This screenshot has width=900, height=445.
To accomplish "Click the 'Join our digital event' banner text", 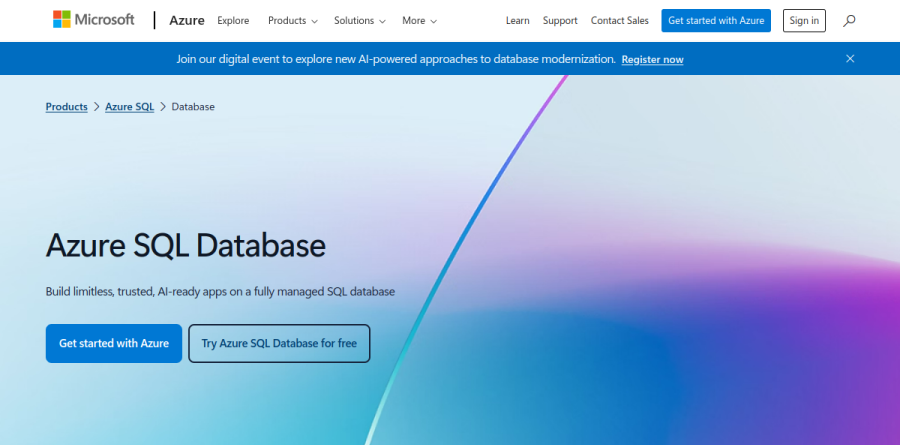I will click(396, 59).
